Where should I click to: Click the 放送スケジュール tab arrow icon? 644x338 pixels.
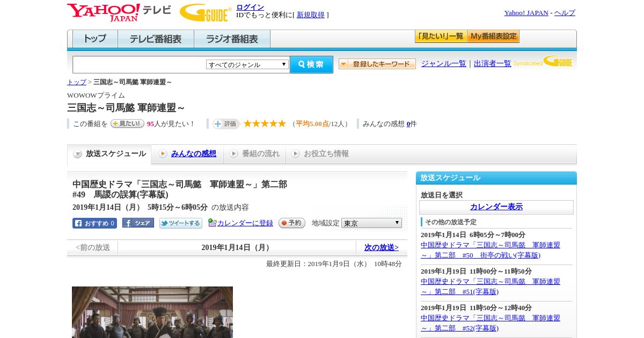click(78, 154)
